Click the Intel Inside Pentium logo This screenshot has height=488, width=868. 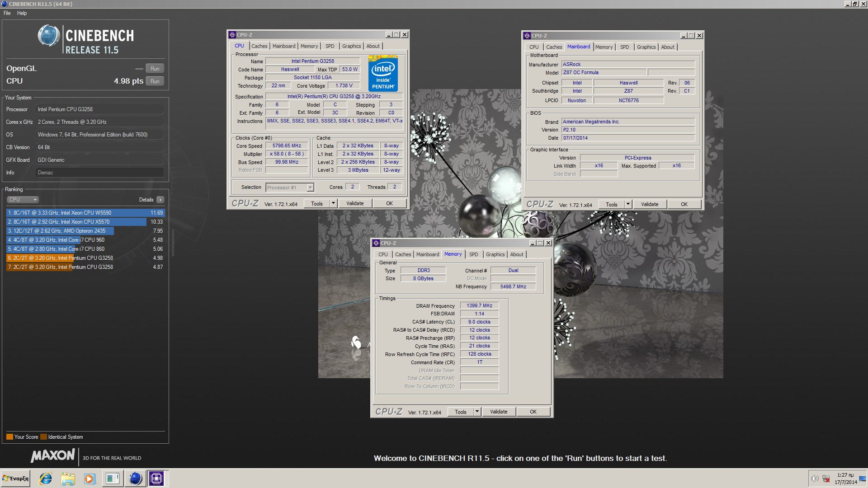(x=383, y=74)
